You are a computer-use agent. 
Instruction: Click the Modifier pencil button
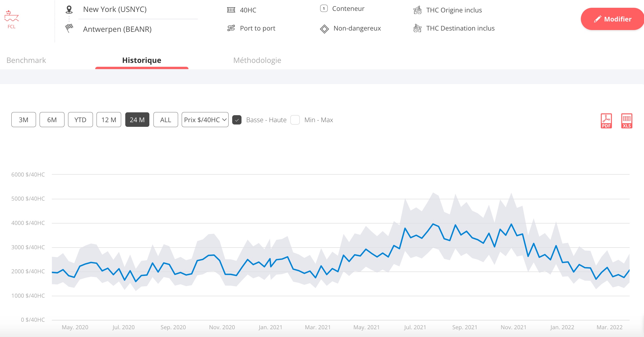coord(612,19)
